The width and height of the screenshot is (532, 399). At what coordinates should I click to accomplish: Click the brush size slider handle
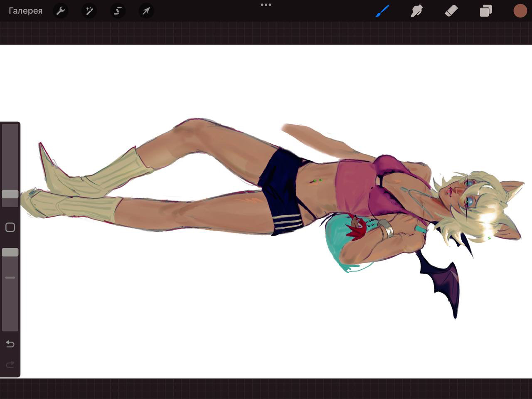(x=10, y=194)
